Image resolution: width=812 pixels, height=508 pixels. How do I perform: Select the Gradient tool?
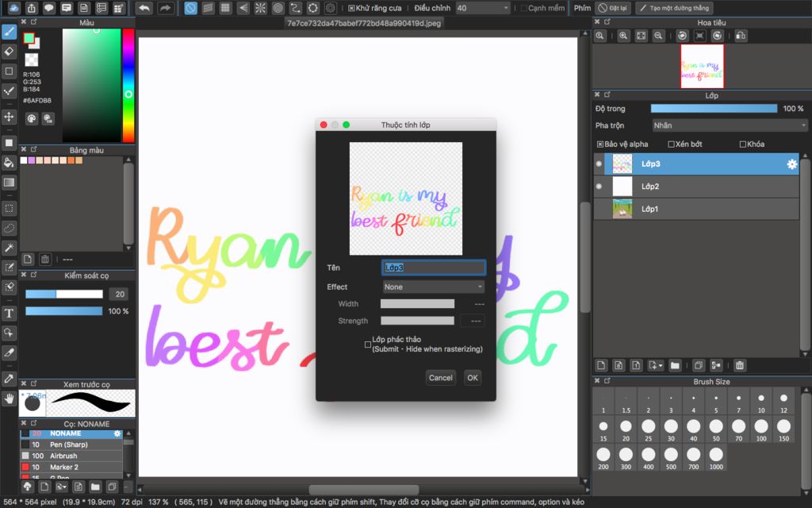click(x=10, y=182)
